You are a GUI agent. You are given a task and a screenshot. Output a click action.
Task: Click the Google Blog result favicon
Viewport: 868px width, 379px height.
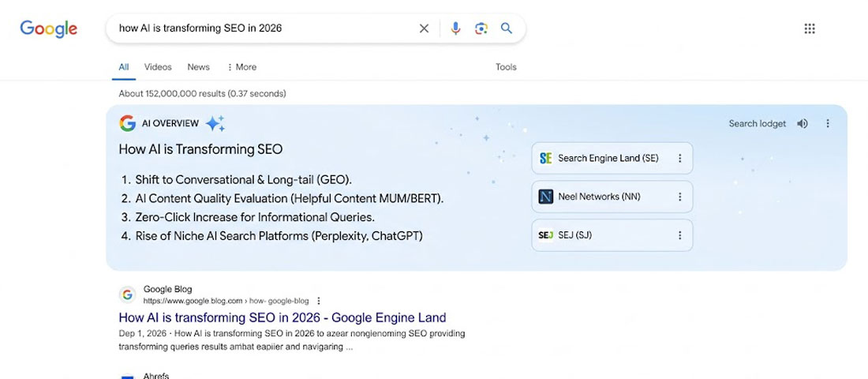[x=128, y=295]
